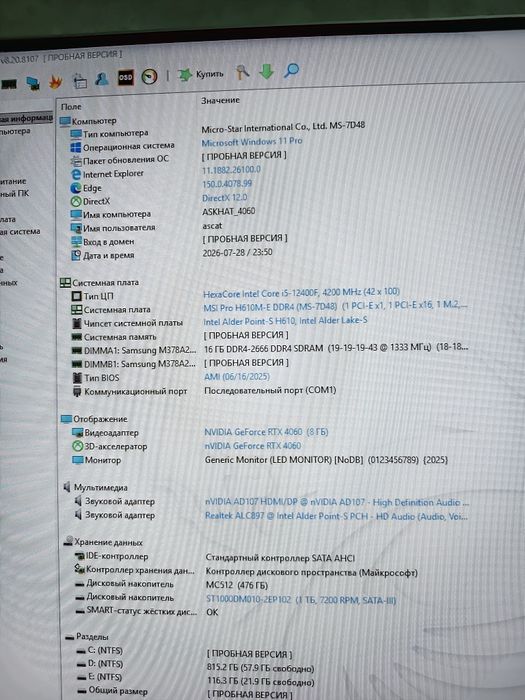Click the magnifier search toolbar icon
This screenshot has height=700, width=525.
point(292,70)
